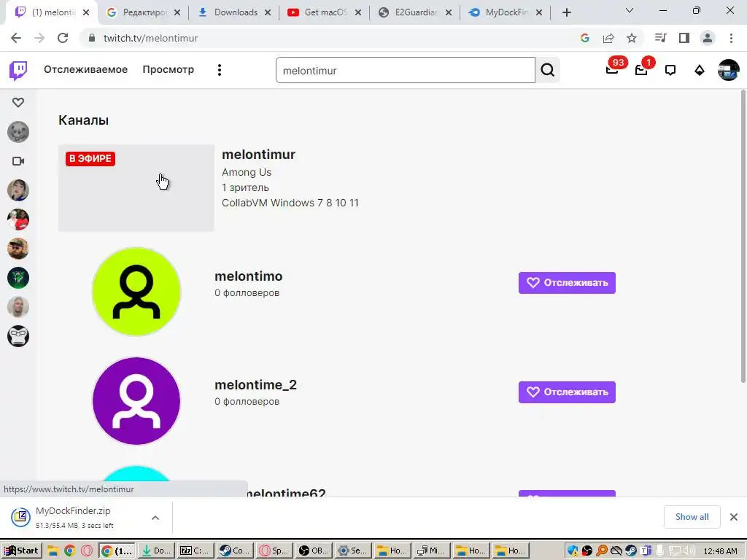This screenshot has width=747, height=560.
Task: Reload the page
Action: [x=63, y=38]
